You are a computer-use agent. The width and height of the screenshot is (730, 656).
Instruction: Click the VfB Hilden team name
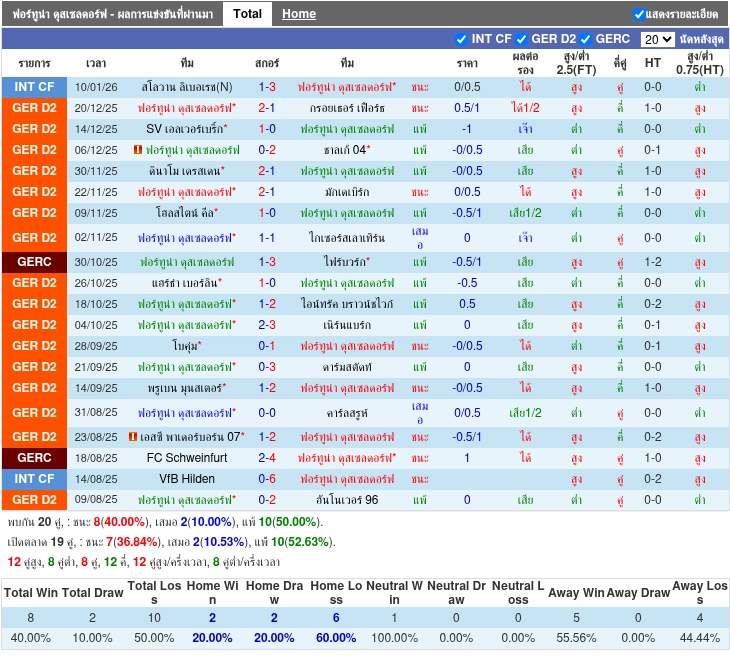pos(187,479)
